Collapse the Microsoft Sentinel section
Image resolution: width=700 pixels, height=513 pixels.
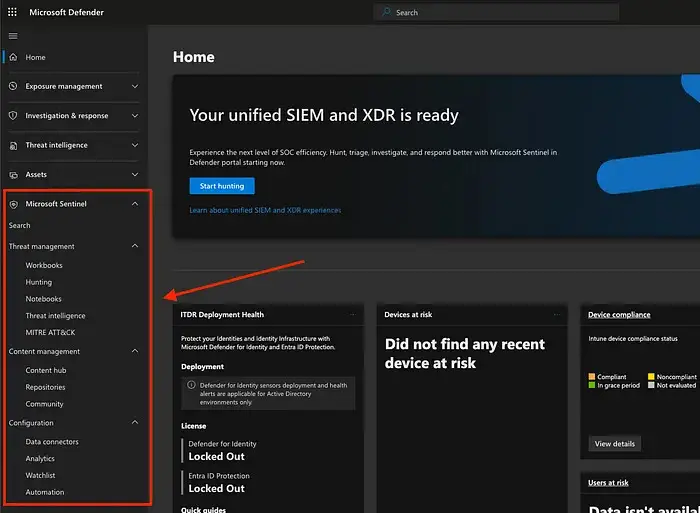(x=135, y=204)
